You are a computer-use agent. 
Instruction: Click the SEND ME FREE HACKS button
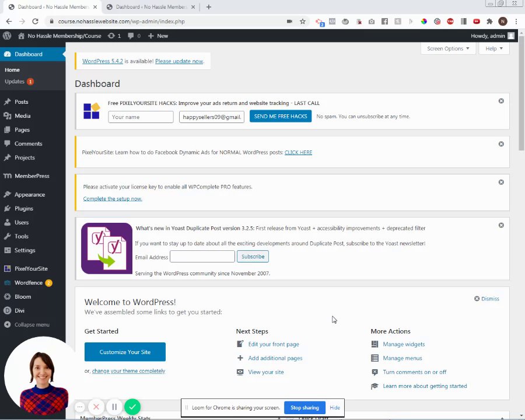(x=281, y=116)
